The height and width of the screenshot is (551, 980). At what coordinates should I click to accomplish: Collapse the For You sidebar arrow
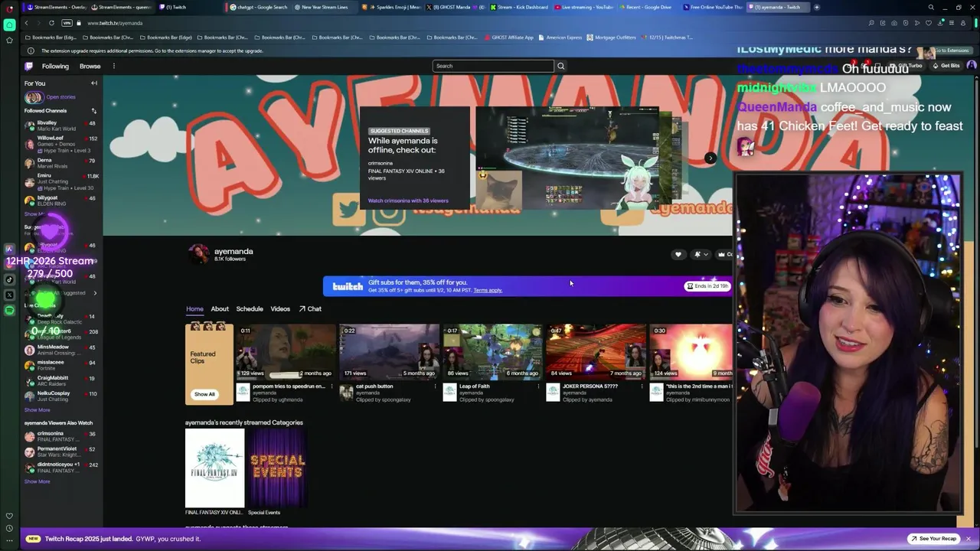[94, 83]
